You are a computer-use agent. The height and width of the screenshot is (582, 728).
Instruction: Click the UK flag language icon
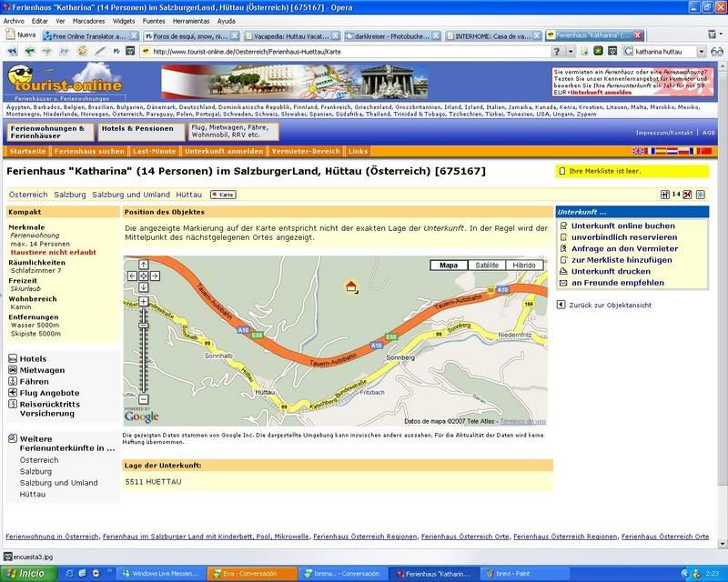[x=639, y=151]
